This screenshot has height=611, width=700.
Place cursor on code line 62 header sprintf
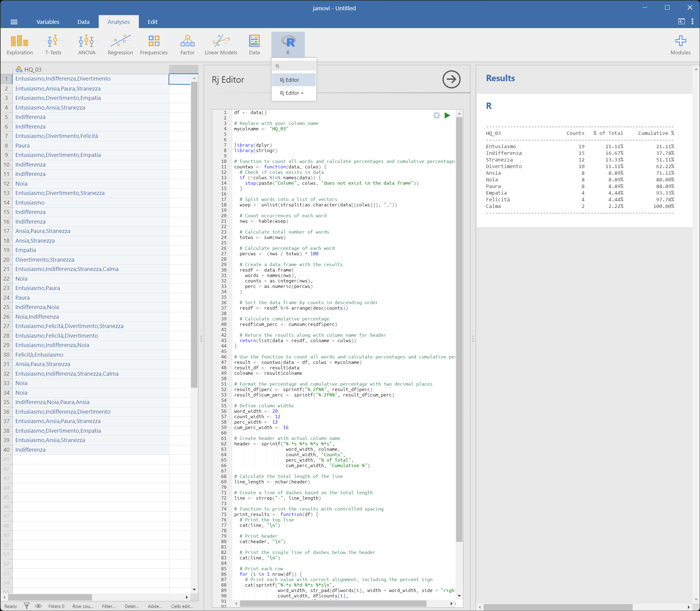coord(284,444)
